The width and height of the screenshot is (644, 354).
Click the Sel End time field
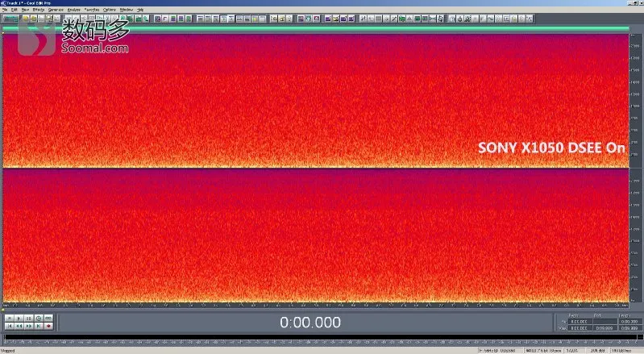tap(605, 322)
